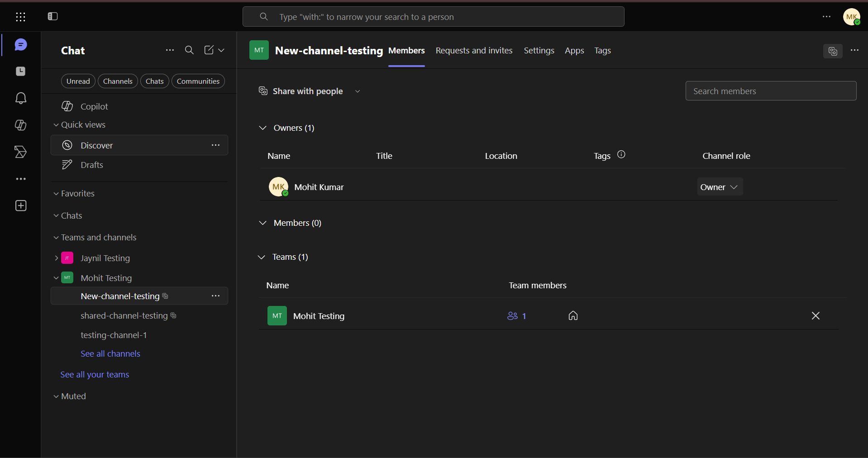Image resolution: width=868 pixels, height=458 pixels.
Task: Open Copilot in the chat list
Action: tap(139, 106)
